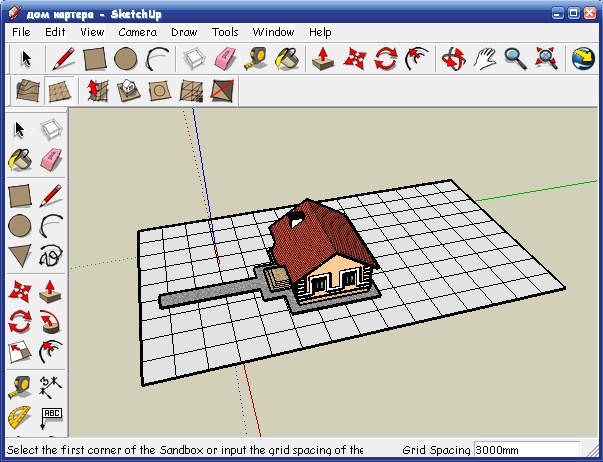Choose the Circle tool in top toolbar
The image size is (603, 462).
pyautogui.click(x=126, y=59)
